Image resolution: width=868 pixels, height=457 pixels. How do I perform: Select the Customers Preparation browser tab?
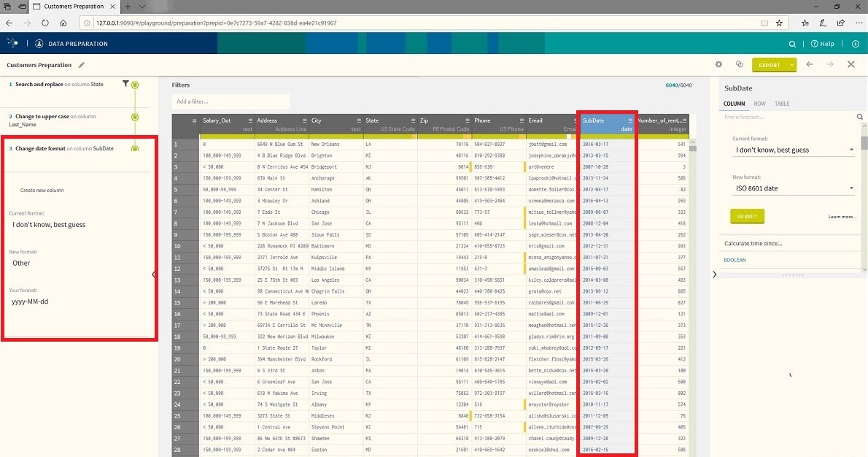tap(73, 7)
